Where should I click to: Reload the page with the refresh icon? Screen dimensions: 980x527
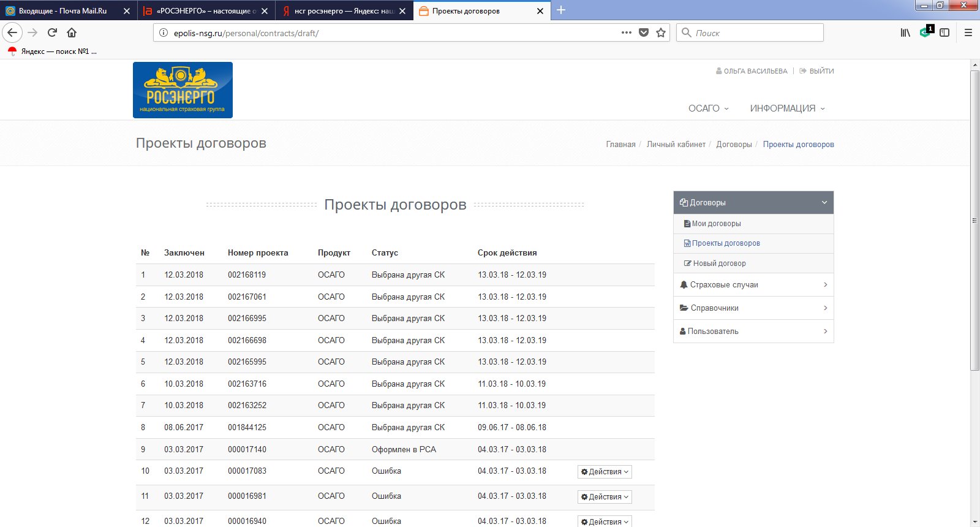pos(52,32)
